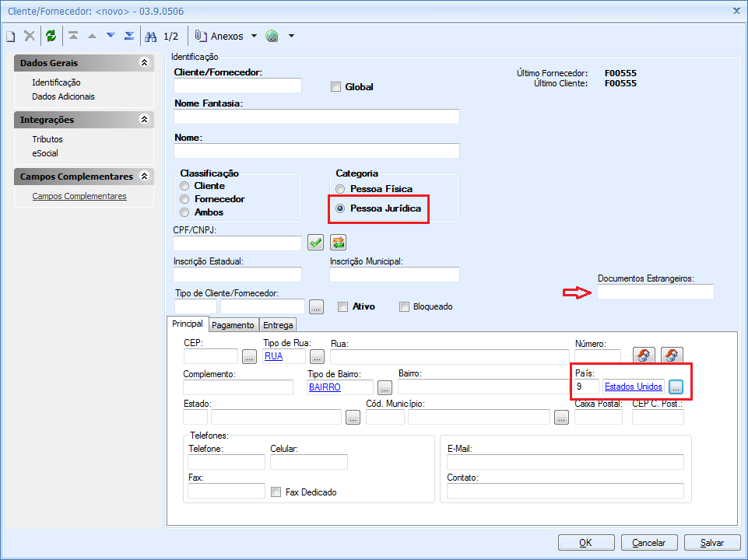The image size is (748, 560).
Task: Go to previous record up arrow
Action: coord(92,36)
